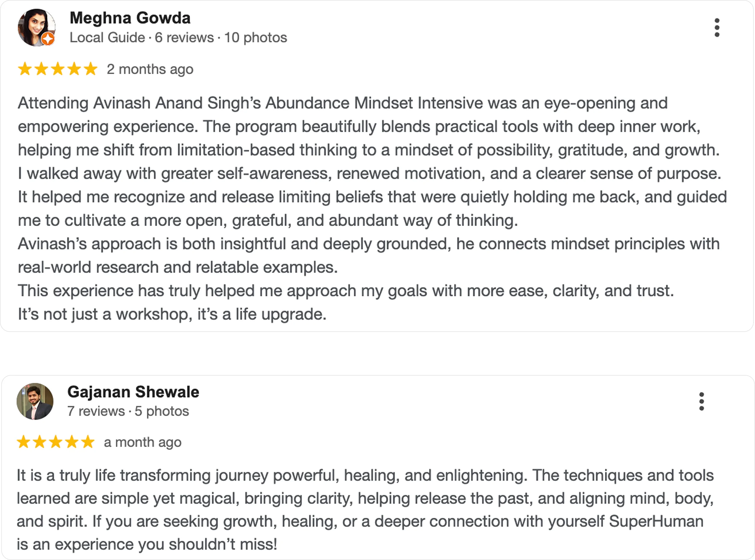Screen dimensions: 755x560
Task: Click the fifth star in Meghna Gowda's rating
Action: [x=90, y=69]
